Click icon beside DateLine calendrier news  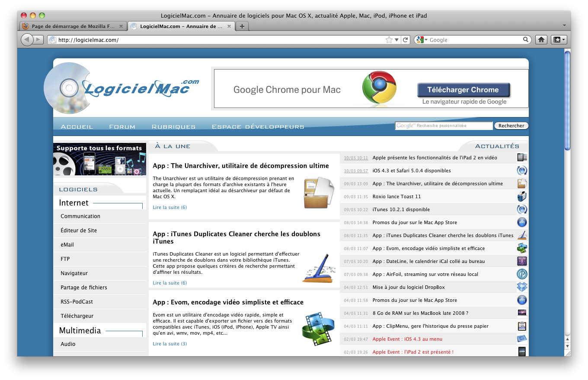(x=522, y=261)
